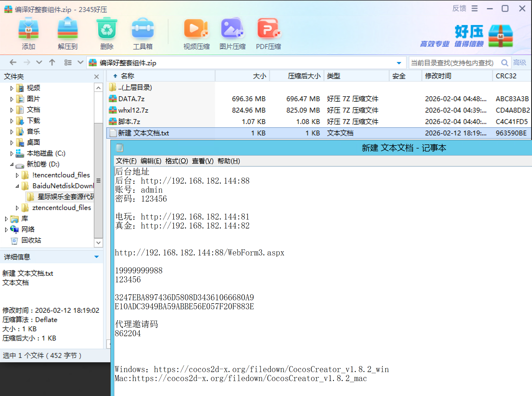Click the 高级 advanced search button
The width and height of the screenshot is (532, 396).
pyautogui.click(x=520, y=63)
